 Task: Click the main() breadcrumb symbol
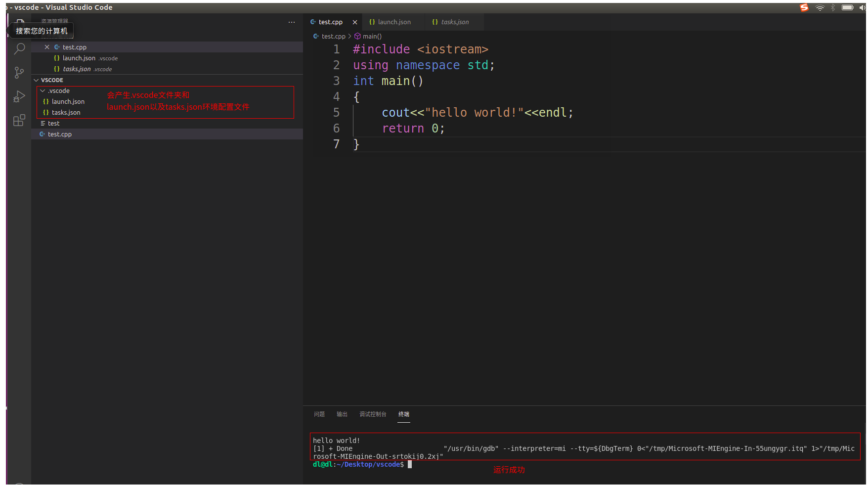click(x=368, y=36)
